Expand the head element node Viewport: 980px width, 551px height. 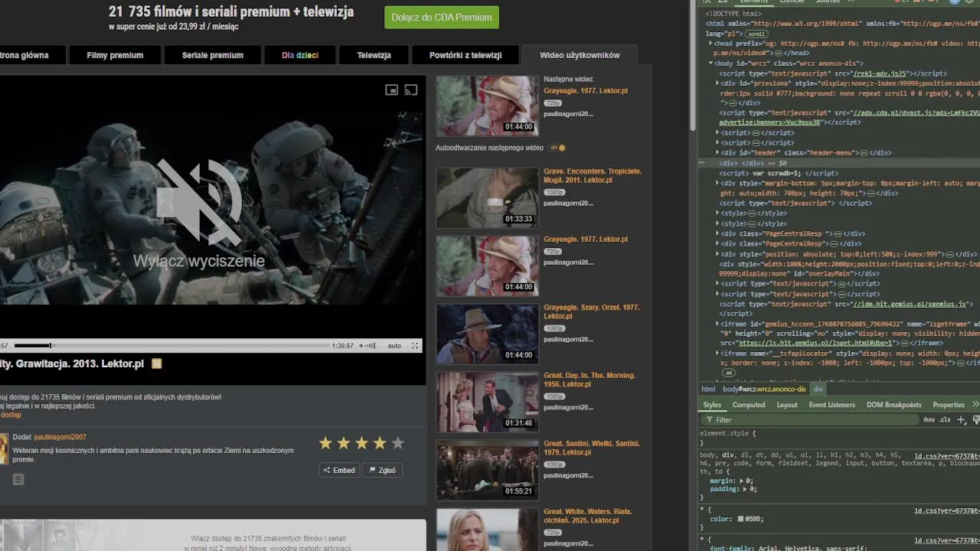(710, 44)
